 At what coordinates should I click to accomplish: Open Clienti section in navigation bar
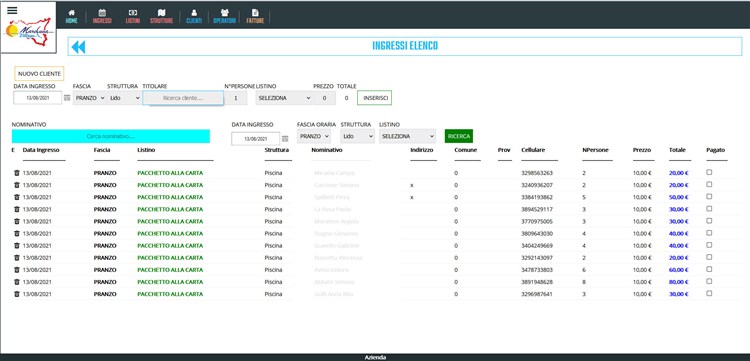[194, 17]
